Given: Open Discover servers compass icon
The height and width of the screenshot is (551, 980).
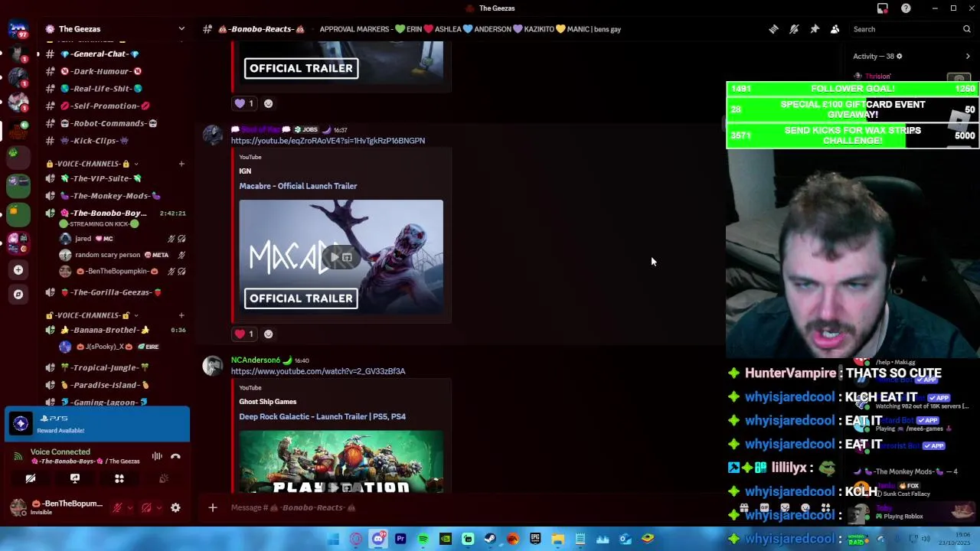Looking at the screenshot, I should point(18,294).
